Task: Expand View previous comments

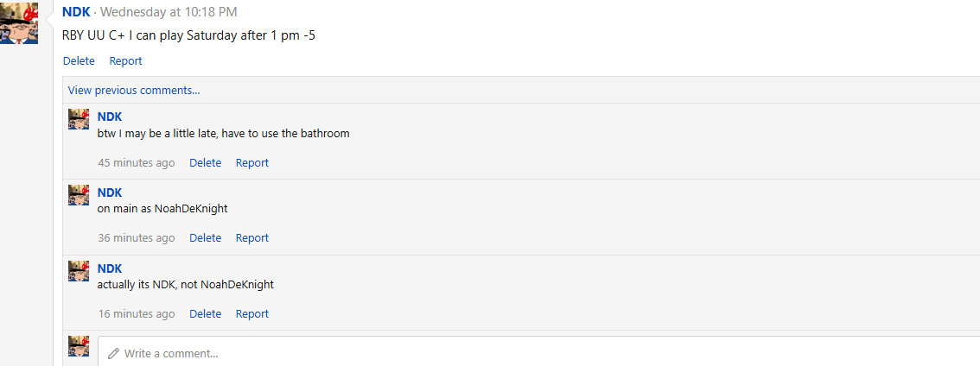Action: pos(134,90)
